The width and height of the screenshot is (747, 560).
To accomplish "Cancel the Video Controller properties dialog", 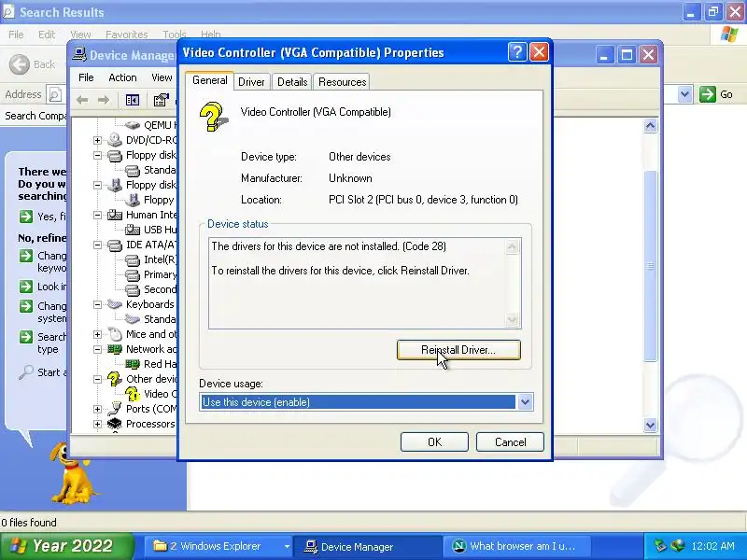I will point(510,441).
